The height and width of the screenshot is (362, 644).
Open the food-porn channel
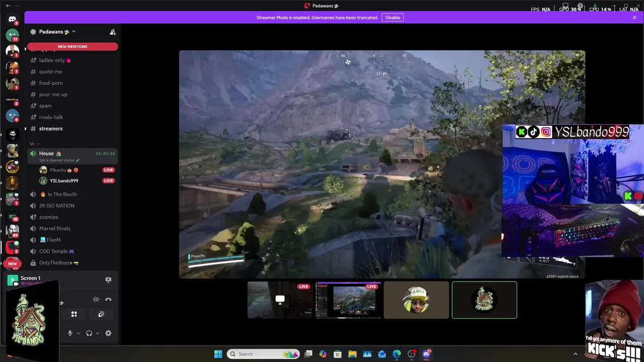pos(72,83)
